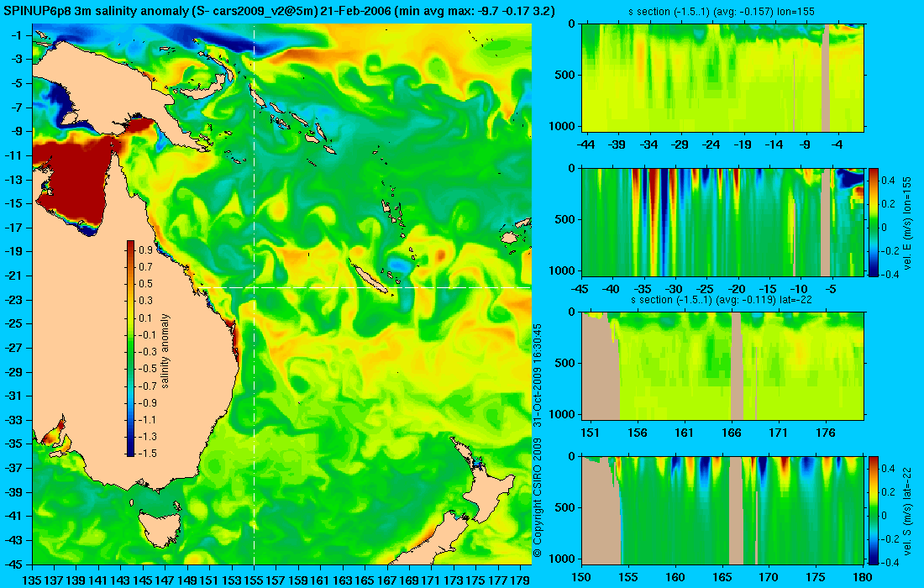Click the 147 longitude tick on main map

[165, 580]
